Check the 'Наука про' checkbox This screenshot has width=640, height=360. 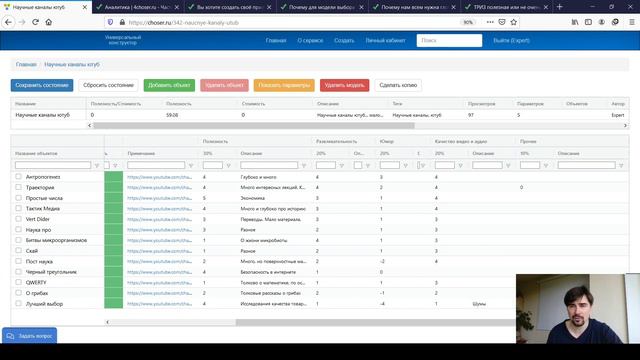pos(18,229)
